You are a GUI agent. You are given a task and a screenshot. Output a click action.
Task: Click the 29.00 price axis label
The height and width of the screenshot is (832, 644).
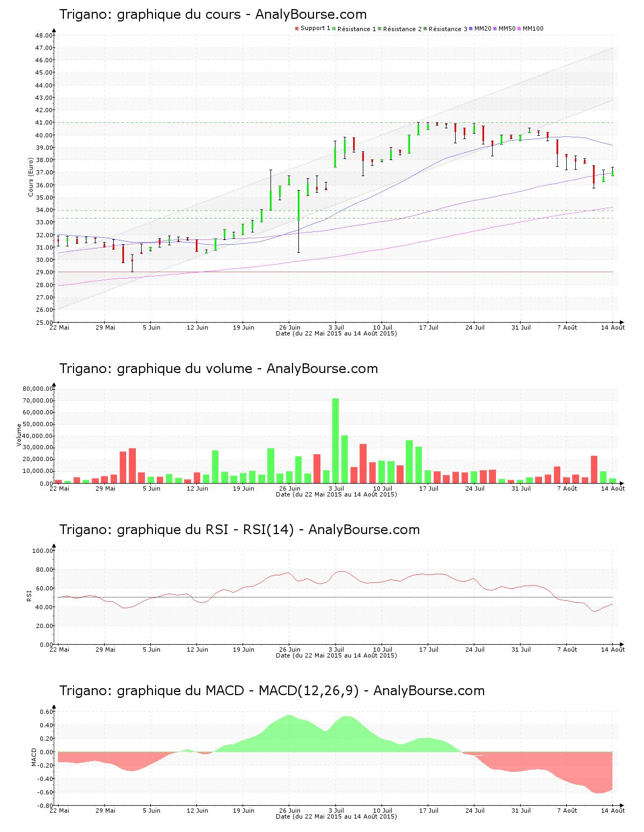[x=44, y=272]
